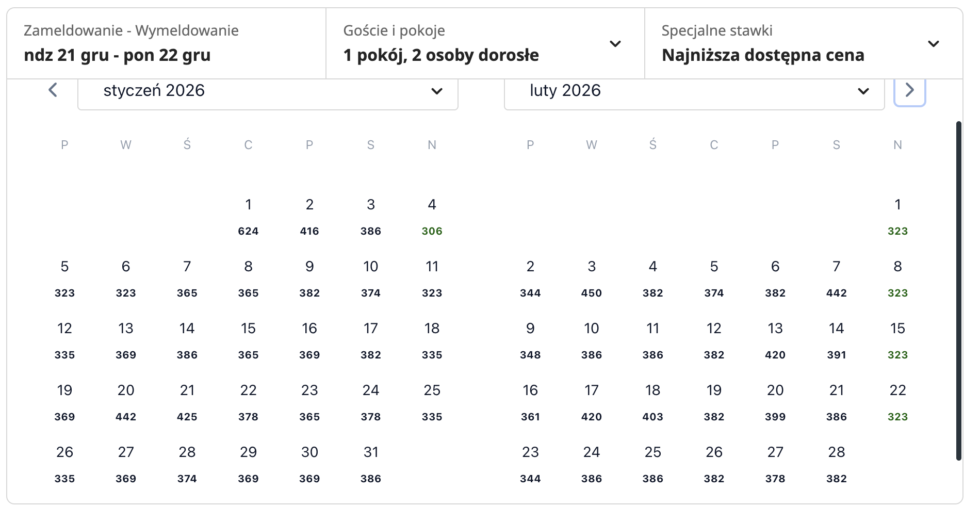The image size is (980, 523).
Task: Select January 31 priced at 386
Action: [x=371, y=463]
